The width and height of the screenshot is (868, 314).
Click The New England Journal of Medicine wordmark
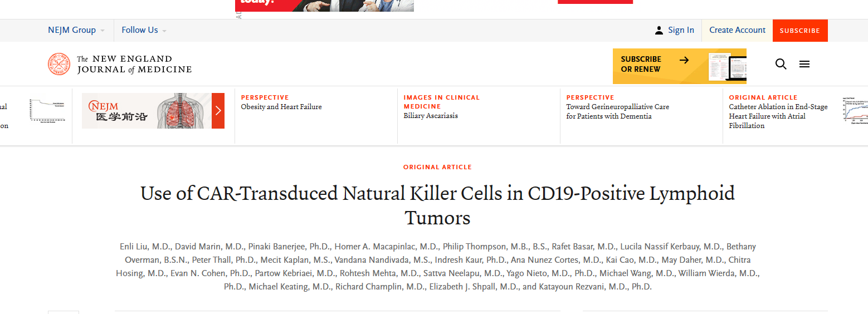click(x=134, y=64)
